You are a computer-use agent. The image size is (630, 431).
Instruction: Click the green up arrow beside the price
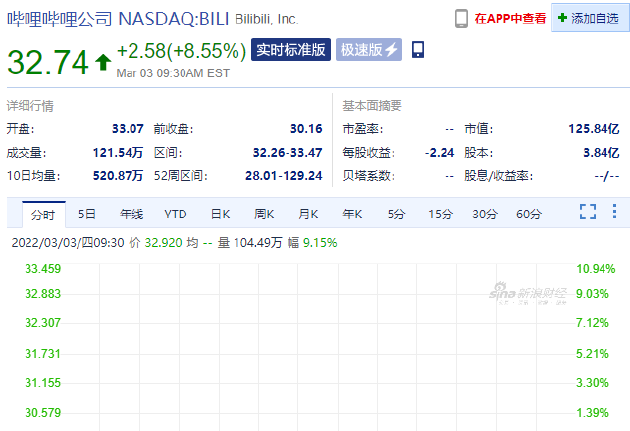coord(103,62)
